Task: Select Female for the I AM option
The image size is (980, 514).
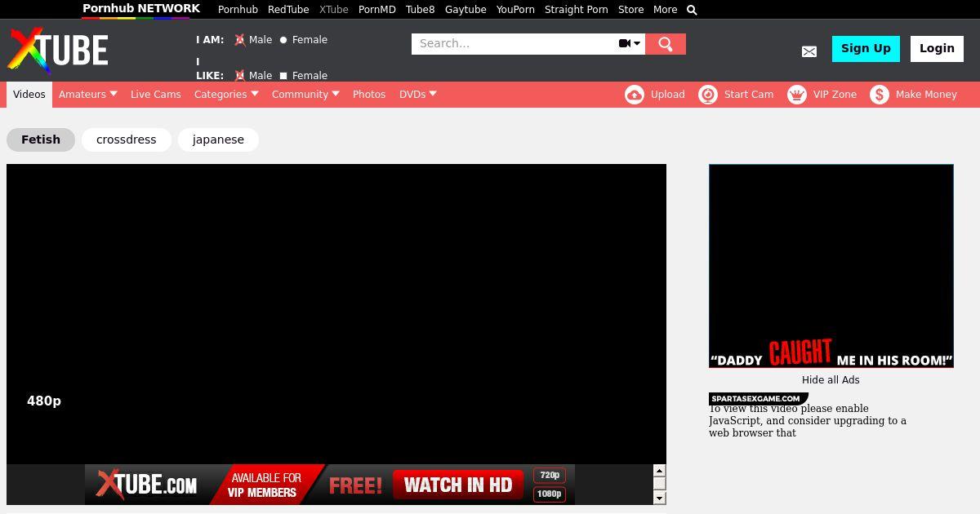Action: (x=283, y=40)
